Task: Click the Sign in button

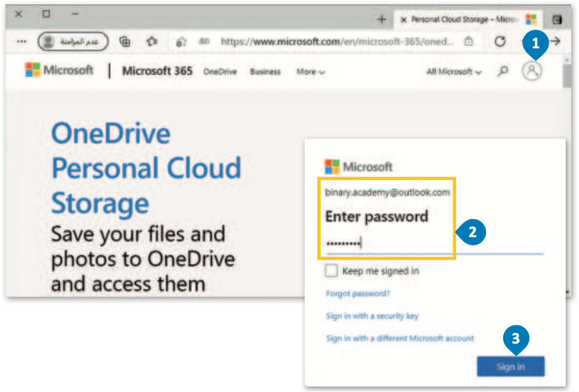Action: coord(511,366)
